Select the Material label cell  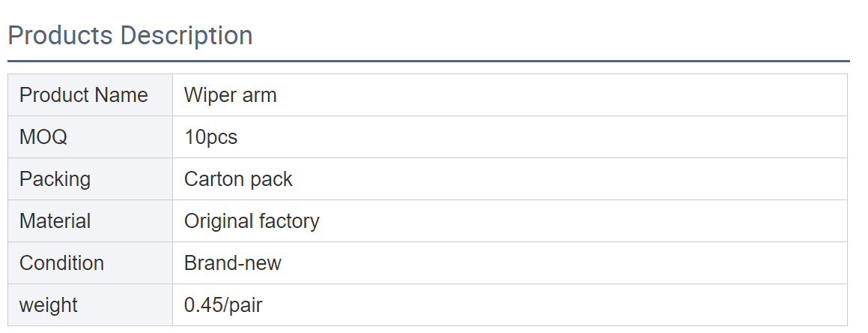point(90,221)
